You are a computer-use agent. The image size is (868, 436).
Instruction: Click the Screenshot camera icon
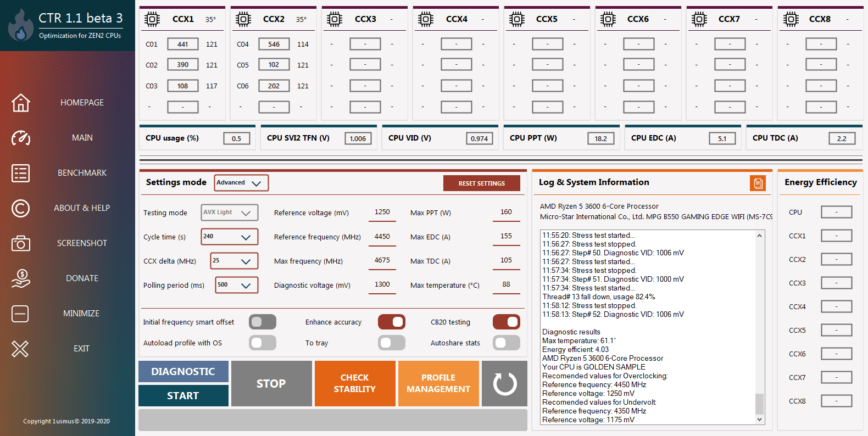tap(21, 243)
